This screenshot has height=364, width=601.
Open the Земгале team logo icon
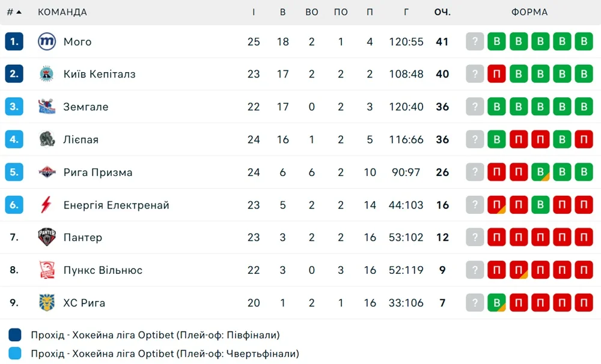(46, 107)
